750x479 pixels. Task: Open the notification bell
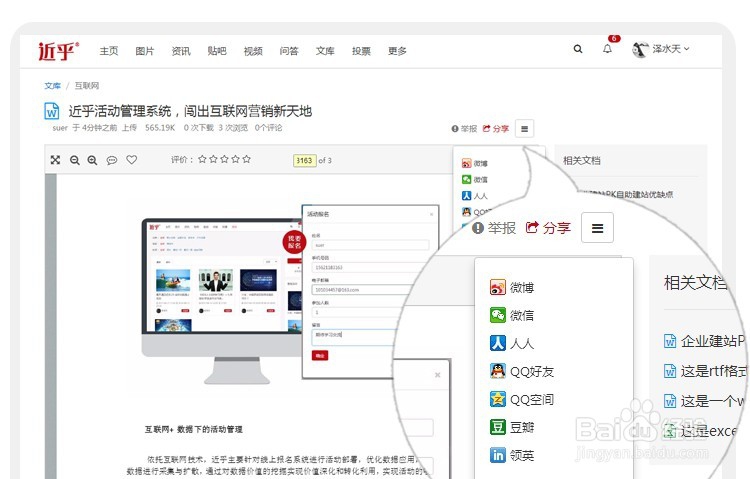[x=607, y=49]
